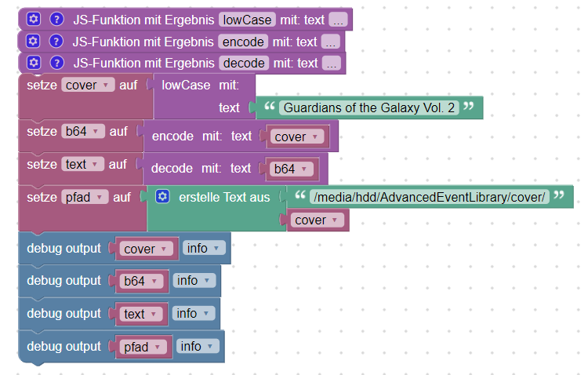Open 'text' variable dropdown in debug output
Viewport: 588px width, 375px height.
(x=141, y=314)
